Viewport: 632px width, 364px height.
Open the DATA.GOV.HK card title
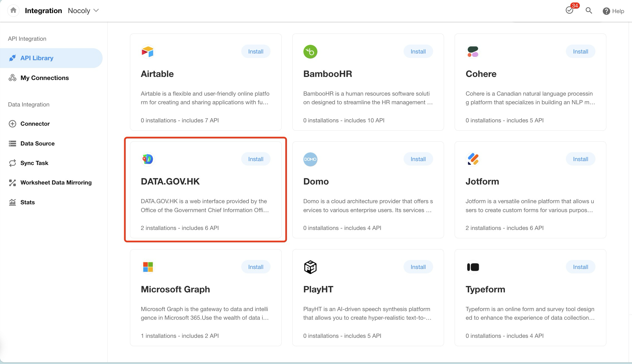170,181
